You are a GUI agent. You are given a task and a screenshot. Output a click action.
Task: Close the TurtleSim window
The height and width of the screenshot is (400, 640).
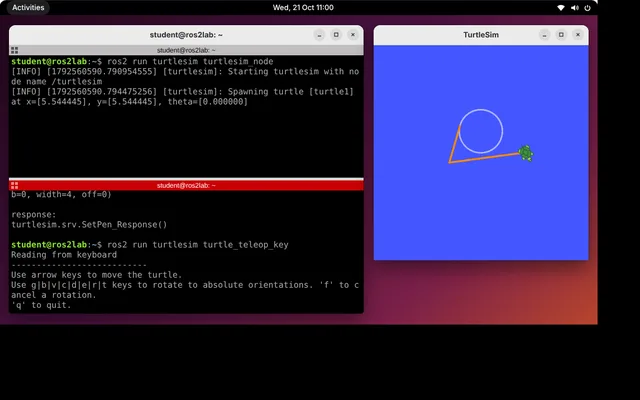pos(578,35)
